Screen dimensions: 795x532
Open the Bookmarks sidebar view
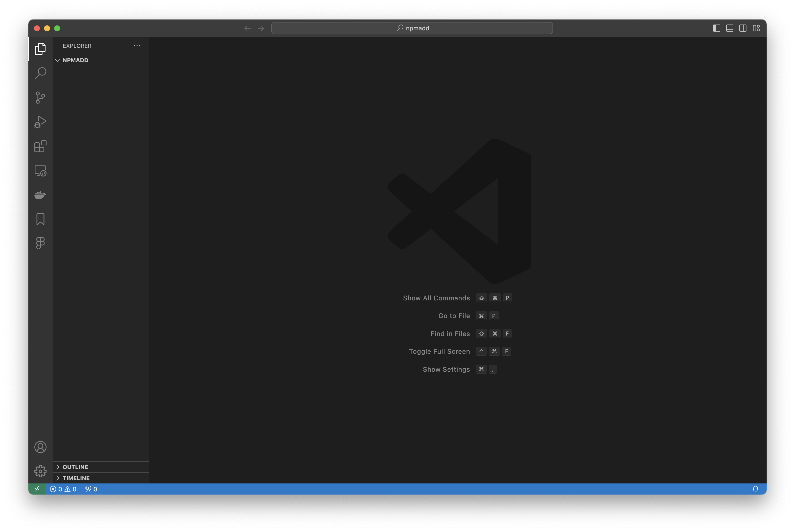[x=40, y=219]
